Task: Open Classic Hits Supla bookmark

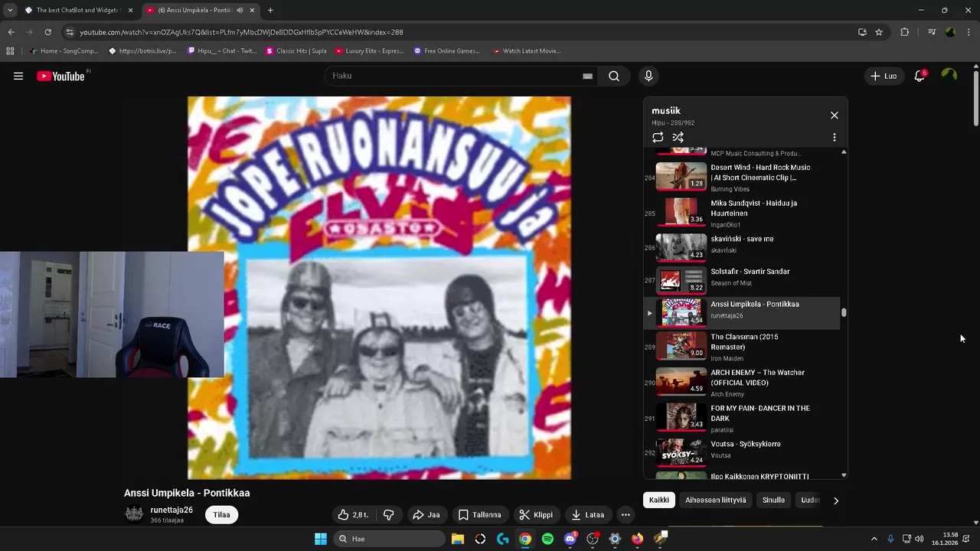Action: (296, 51)
